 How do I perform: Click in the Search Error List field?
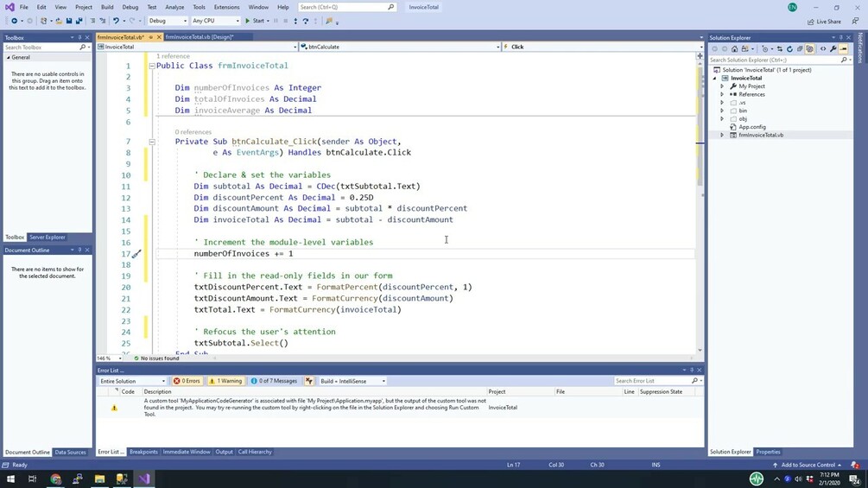pyautogui.click(x=653, y=381)
